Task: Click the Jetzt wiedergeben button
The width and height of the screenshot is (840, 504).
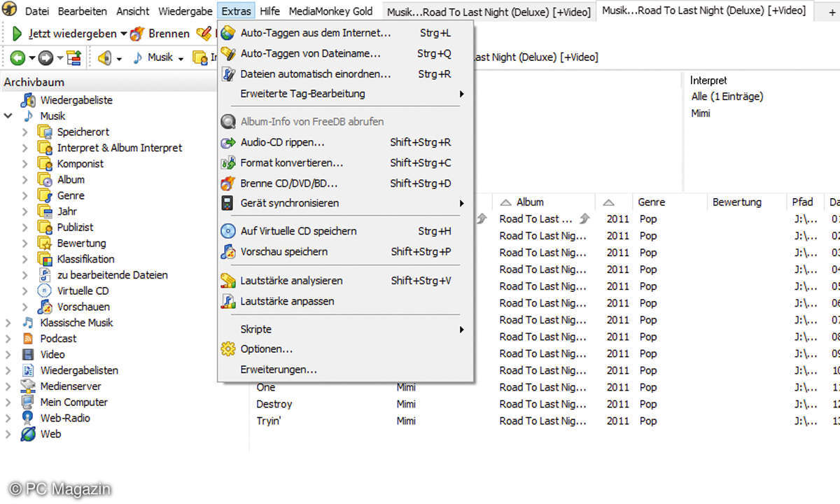Action: tap(64, 34)
